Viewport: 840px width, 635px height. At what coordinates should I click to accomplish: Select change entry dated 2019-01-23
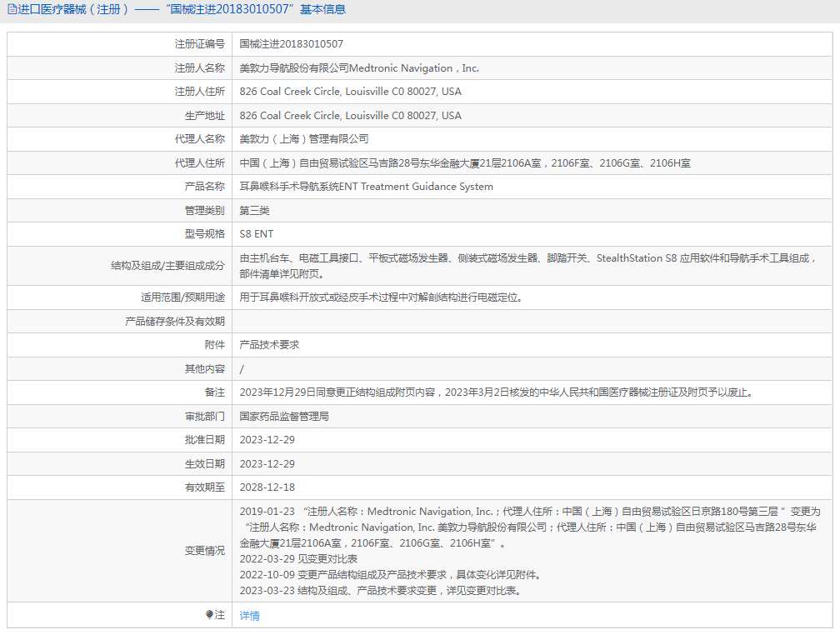click(530, 527)
